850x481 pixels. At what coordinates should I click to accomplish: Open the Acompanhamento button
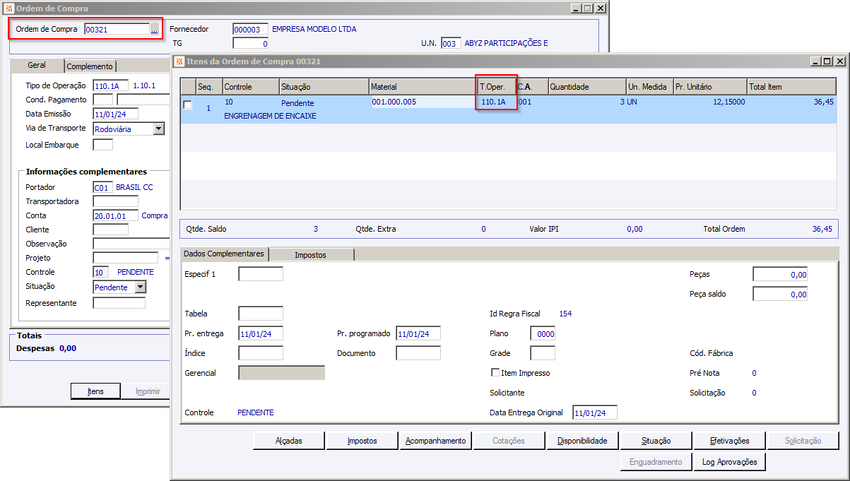coord(436,441)
